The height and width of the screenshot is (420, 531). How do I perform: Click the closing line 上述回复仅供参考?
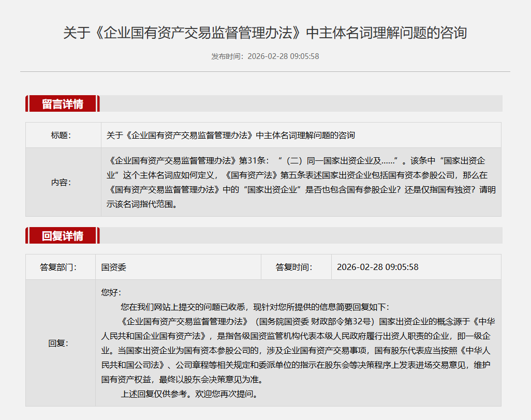(189, 394)
